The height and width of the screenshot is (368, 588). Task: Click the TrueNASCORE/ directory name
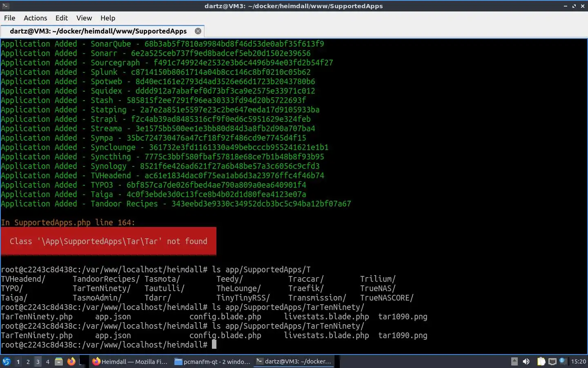387,298
